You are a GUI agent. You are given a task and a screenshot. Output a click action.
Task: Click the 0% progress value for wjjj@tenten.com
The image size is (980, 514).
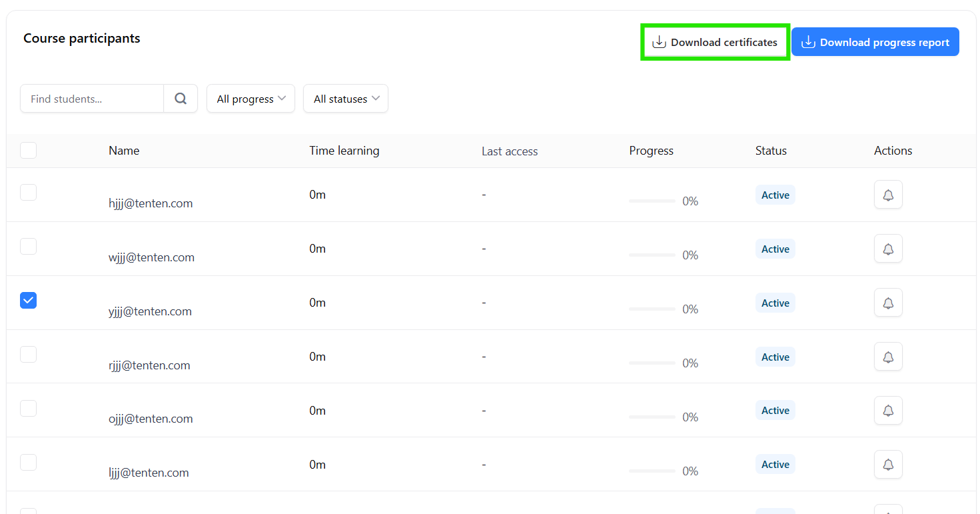(690, 255)
